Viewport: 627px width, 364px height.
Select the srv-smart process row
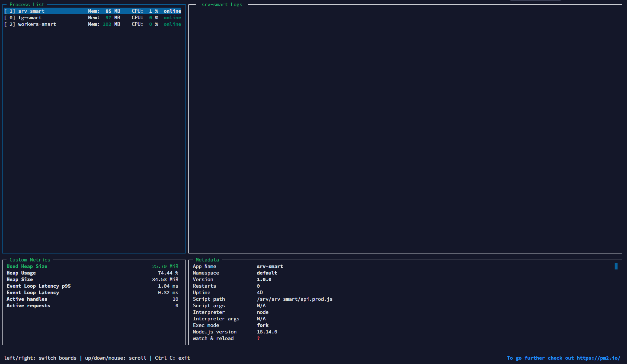pos(92,11)
